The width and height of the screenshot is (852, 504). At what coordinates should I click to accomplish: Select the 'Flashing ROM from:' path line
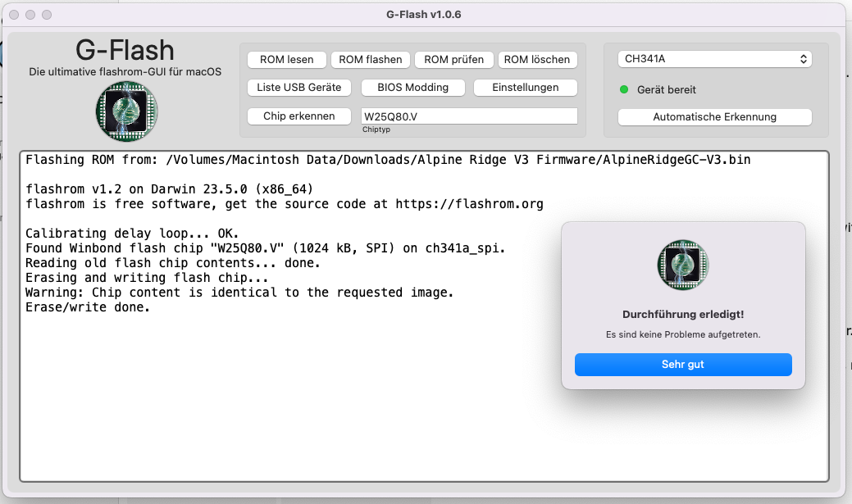[x=388, y=160]
